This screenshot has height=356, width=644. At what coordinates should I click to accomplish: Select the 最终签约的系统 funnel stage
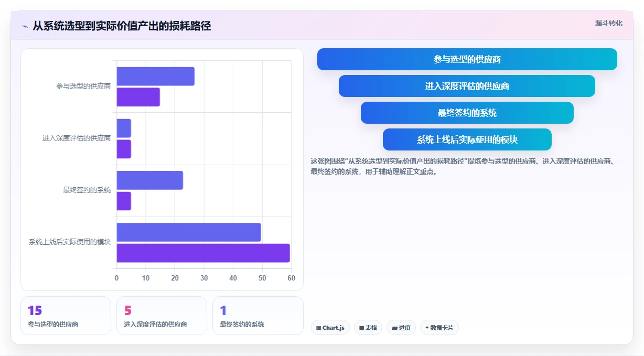pos(467,113)
